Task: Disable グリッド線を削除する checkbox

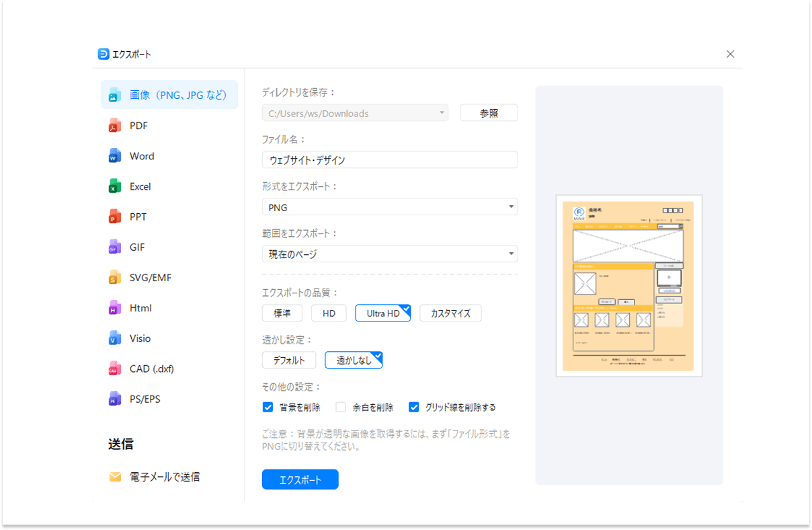Action: pyautogui.click(x=413, y=407)
